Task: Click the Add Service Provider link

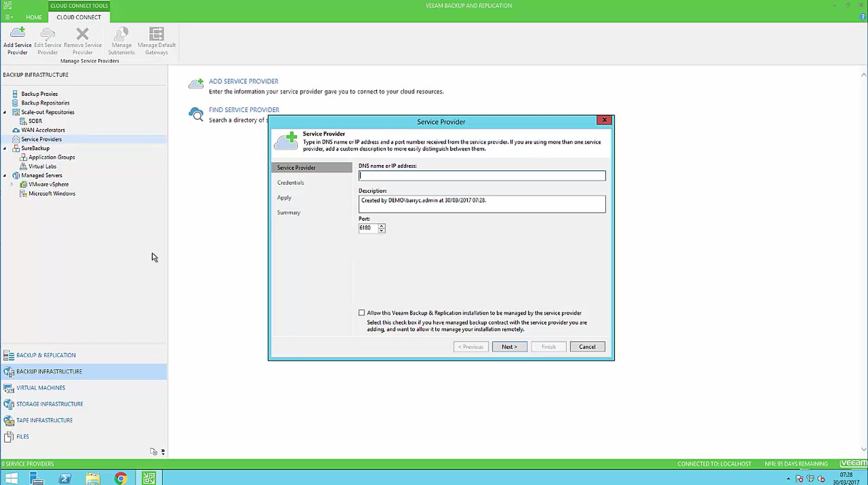Action: 244,82
